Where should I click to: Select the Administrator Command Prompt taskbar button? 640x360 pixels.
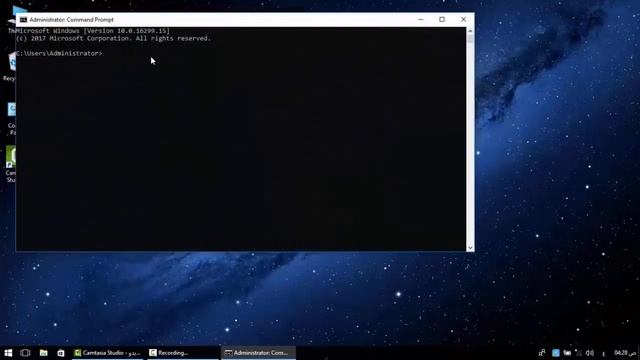(x=258, y=353)
